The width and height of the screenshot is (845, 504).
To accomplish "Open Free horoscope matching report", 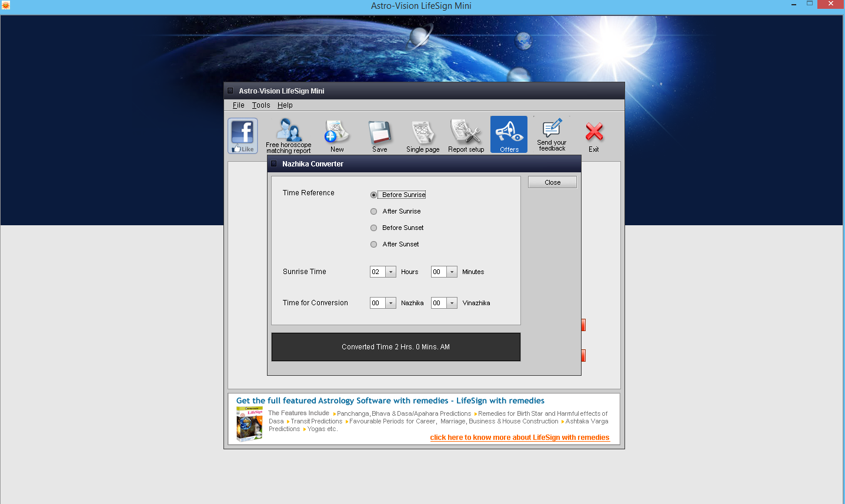I will click(x=288, y=136).
